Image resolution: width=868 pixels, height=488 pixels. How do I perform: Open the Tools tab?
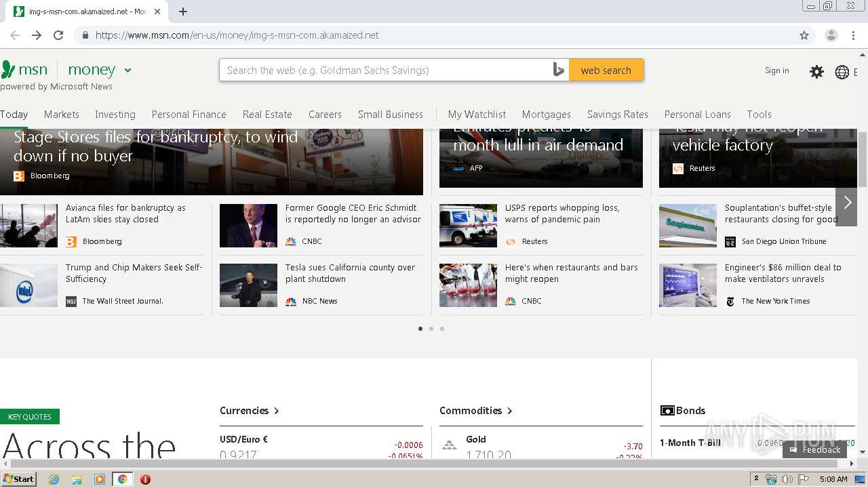click(x=759, y=115)
